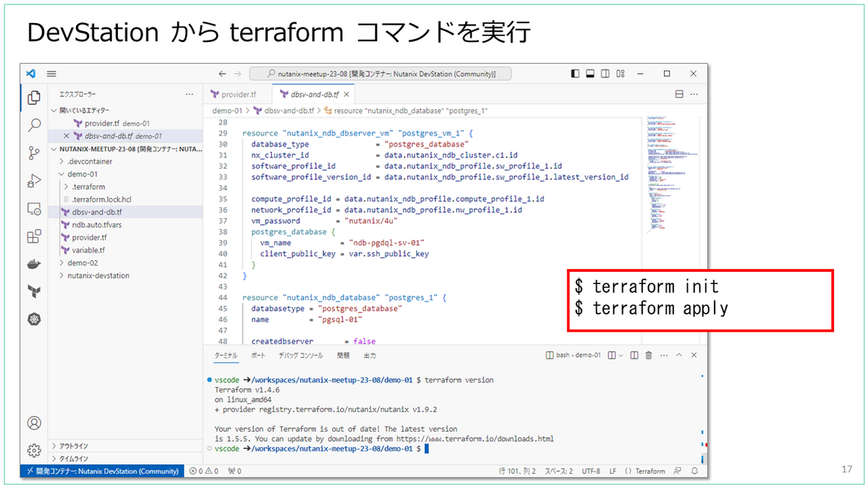Image resolution: width=868 pixels, height=488 pixels.
Task: Kill terminal with the trash icon
Action: (649, 355)
